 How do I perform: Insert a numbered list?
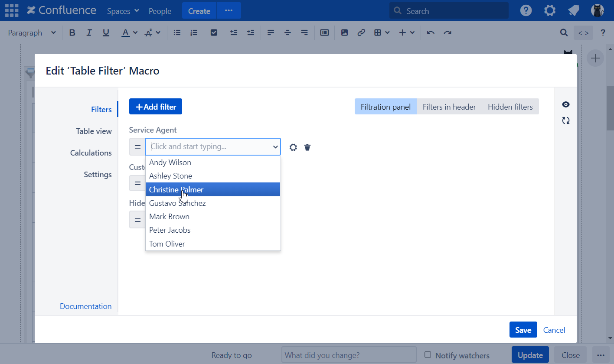(x=193, y=32)
